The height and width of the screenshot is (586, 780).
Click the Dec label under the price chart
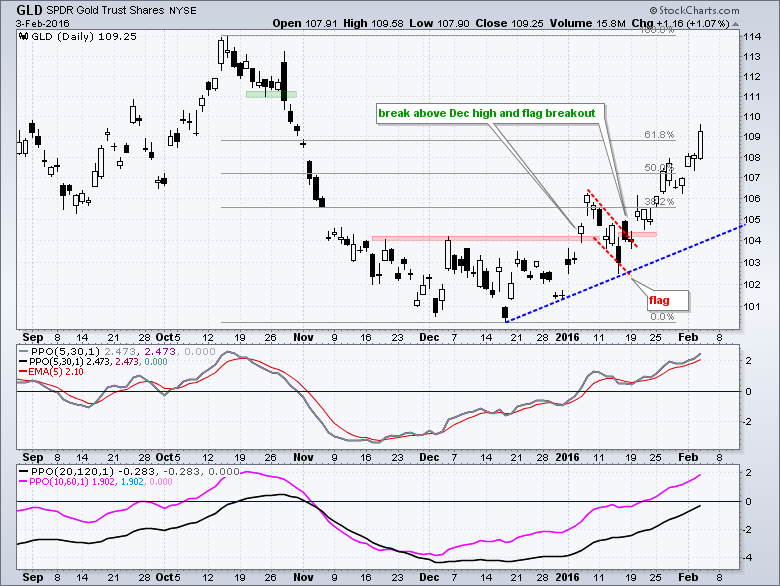[x=429, y=337]
